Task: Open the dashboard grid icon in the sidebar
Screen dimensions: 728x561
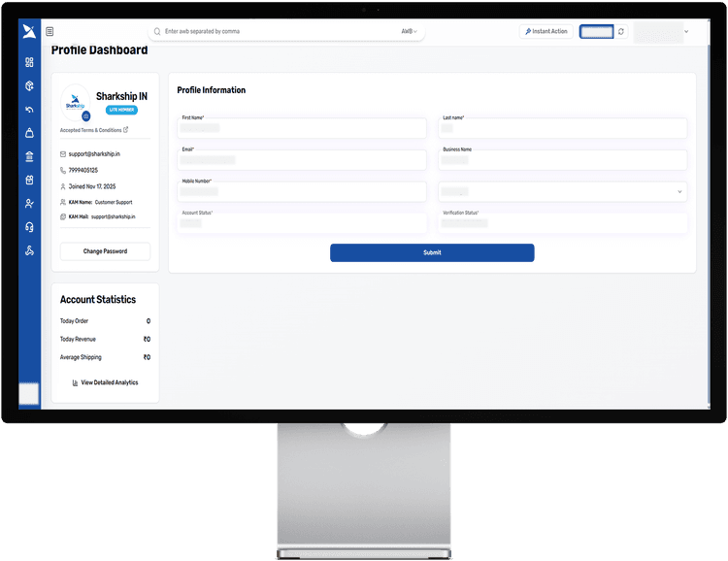Action: coord(29,62)
